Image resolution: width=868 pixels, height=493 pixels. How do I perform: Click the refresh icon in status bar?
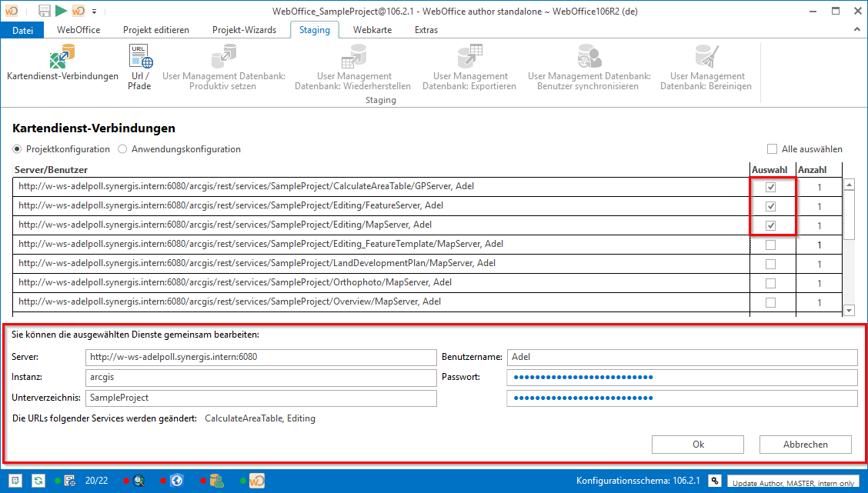coord(38,481)
